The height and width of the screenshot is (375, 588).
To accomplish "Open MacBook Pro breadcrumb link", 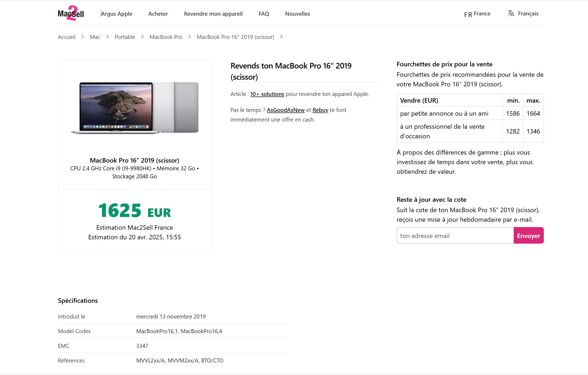I will [x=166, y=37].
